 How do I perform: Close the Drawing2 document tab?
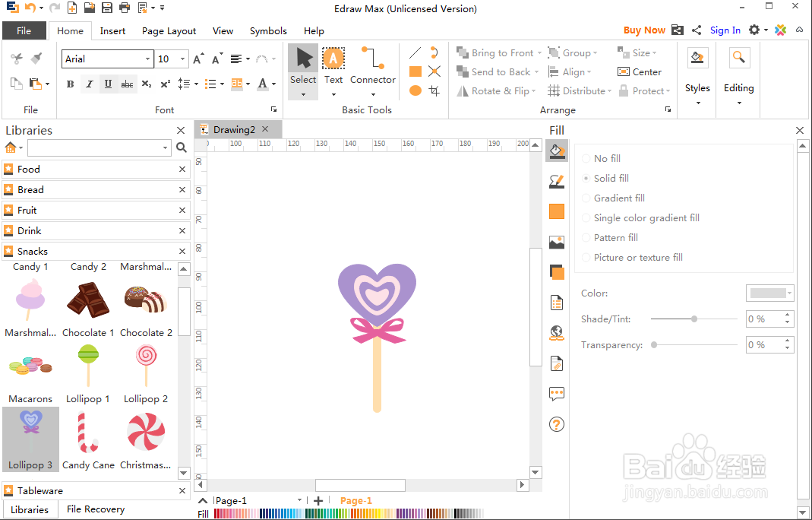(x=265, y=129)
